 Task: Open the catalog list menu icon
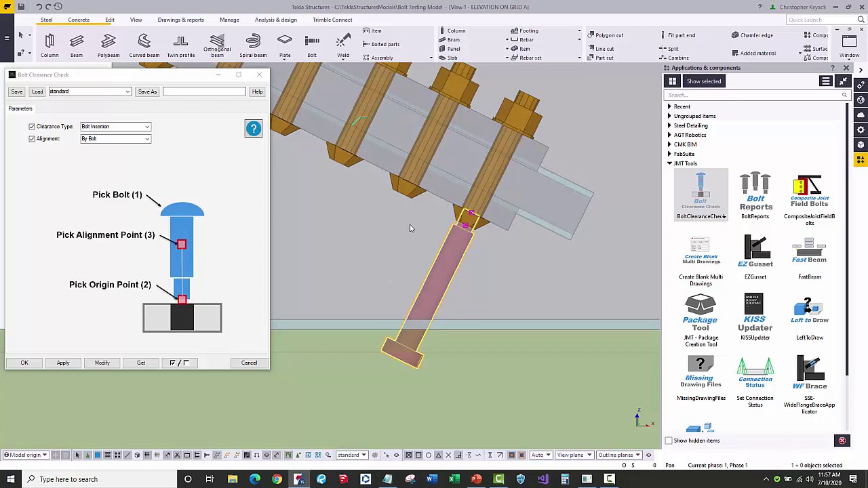(x=825, y=81)
